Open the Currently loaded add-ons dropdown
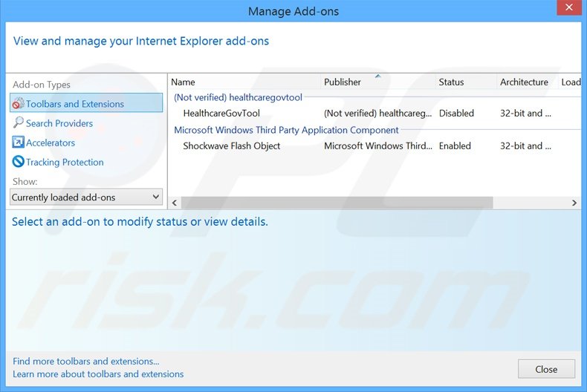Viewport: 587px width, 392px height. pos(86,197)
